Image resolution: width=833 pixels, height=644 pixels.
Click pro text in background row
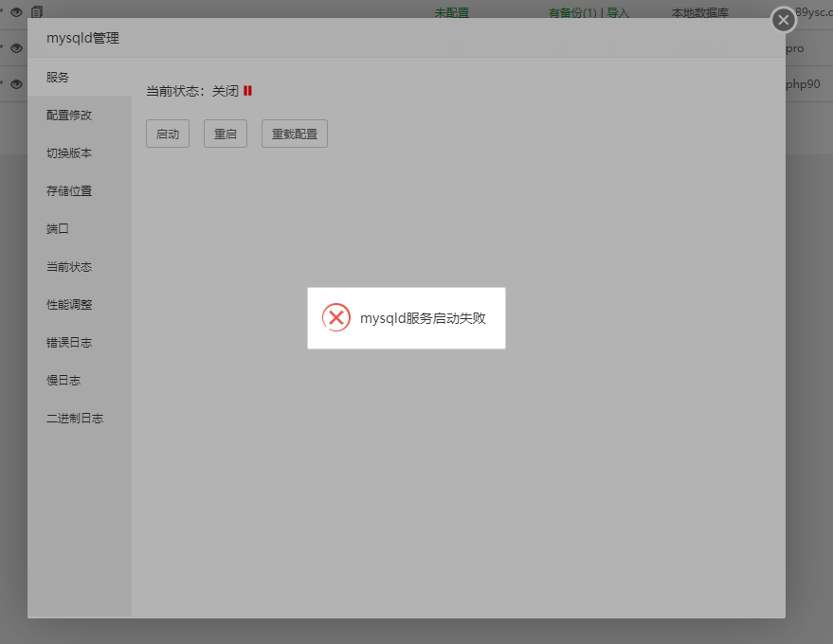795,49
